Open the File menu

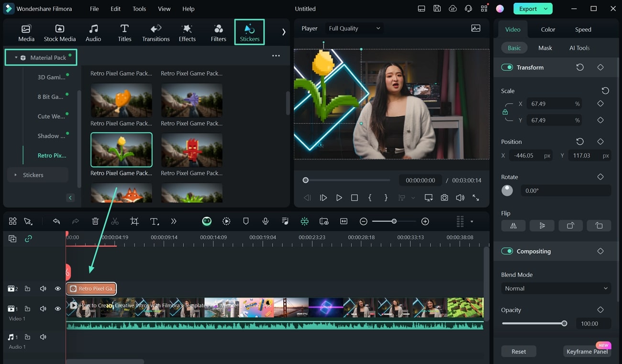(x=94, y=9)
